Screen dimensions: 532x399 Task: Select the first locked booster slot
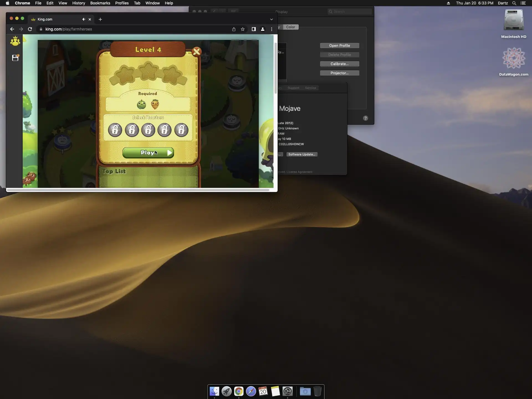(115, 130)
